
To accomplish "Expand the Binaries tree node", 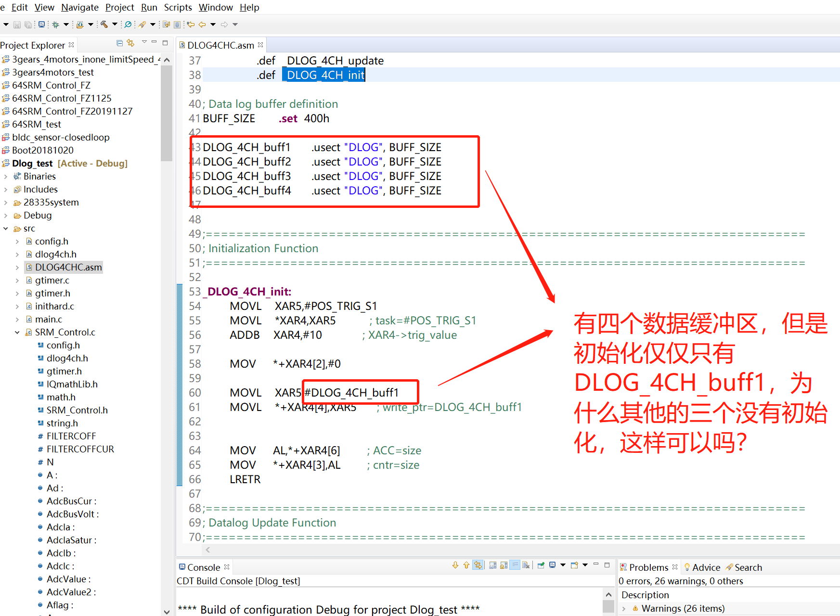I will pyautogui.click(x=6, y=177).
